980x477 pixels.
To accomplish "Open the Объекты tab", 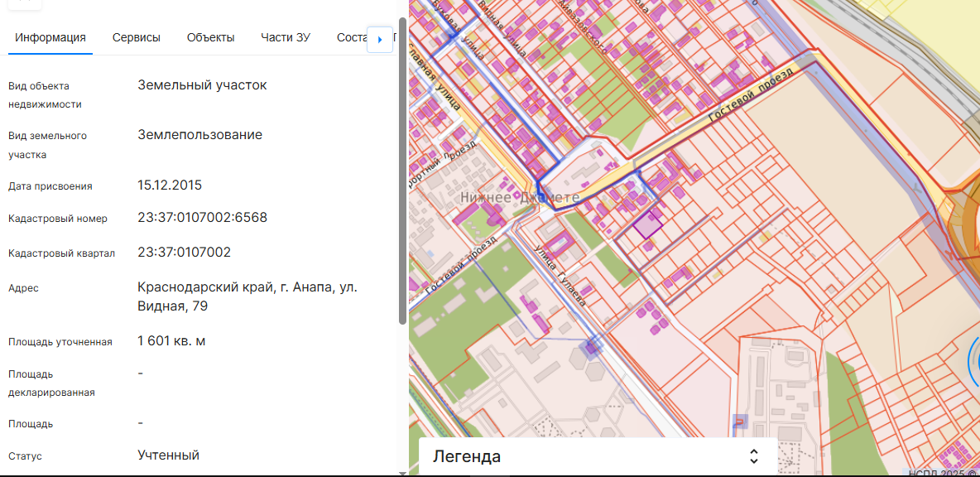I will point(210,37).
